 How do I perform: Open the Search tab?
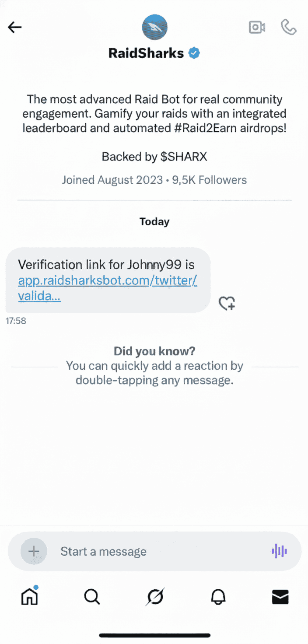92,596
